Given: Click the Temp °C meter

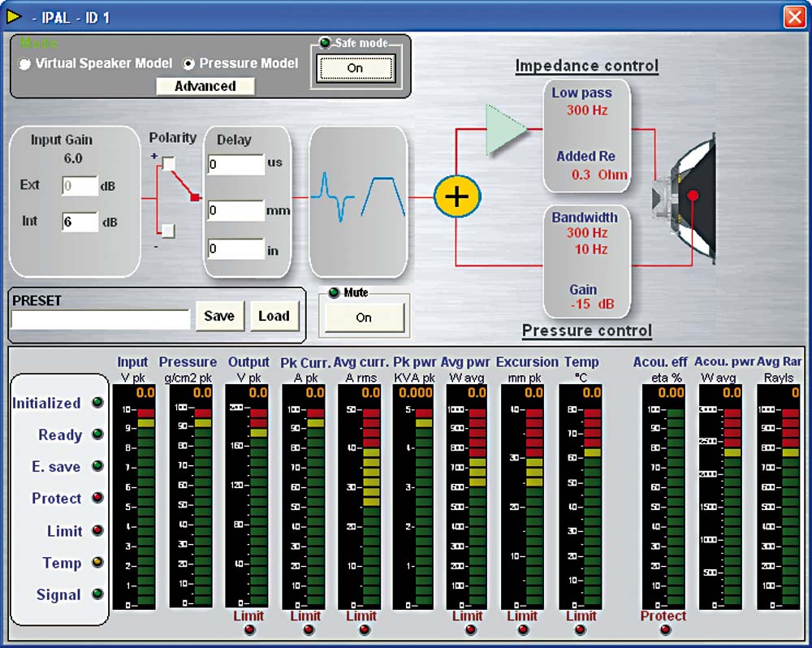Looking at the screenshot, I should coord(581,497).
